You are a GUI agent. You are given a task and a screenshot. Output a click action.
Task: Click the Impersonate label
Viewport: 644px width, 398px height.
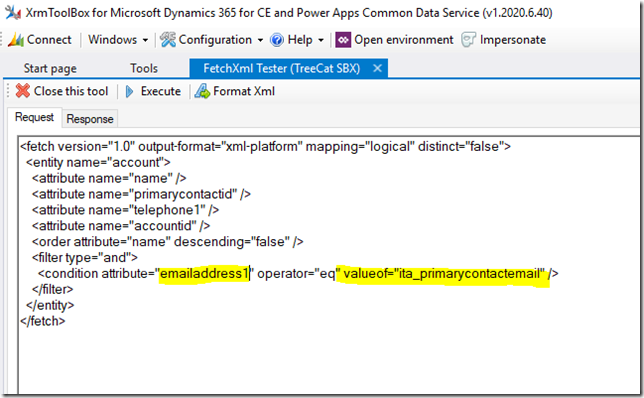point(513,40)
